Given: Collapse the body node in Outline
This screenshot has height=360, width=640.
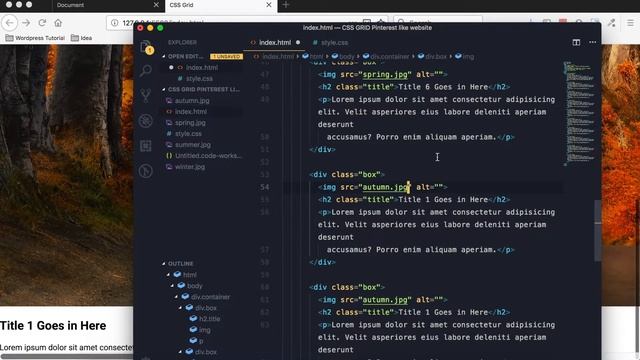Looking at the screenshot, I should [173, 286].
